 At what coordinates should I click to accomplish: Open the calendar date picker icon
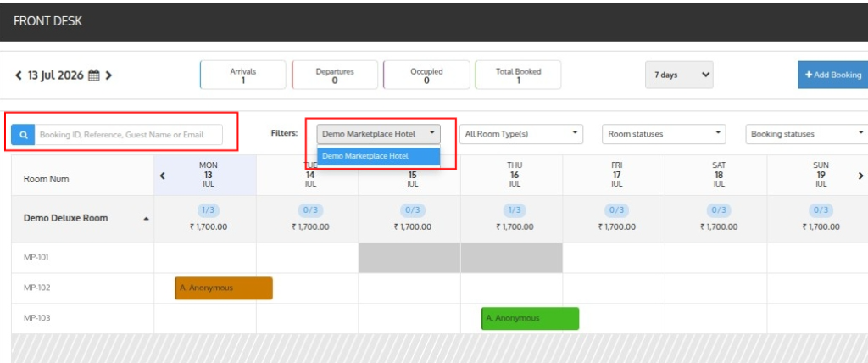(x=94, y=75)
